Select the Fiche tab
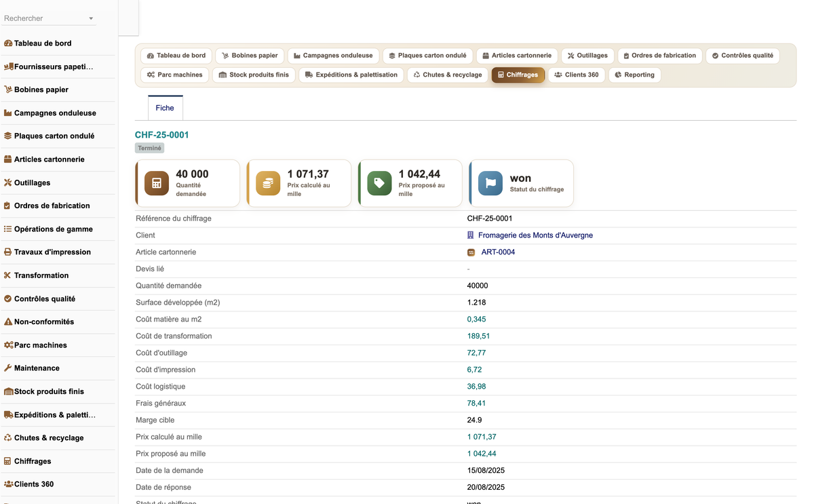The width and height of the screenshot is (814, 504). pos(165,108)
